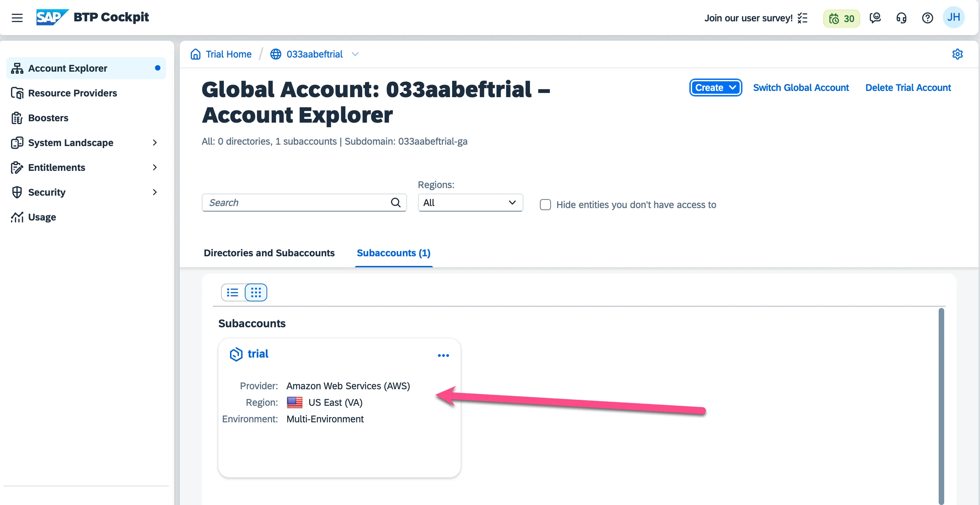Click the feedback chat smiley icon
The image size is (980, 505).
pyautogui.click(x=875, y=18)
